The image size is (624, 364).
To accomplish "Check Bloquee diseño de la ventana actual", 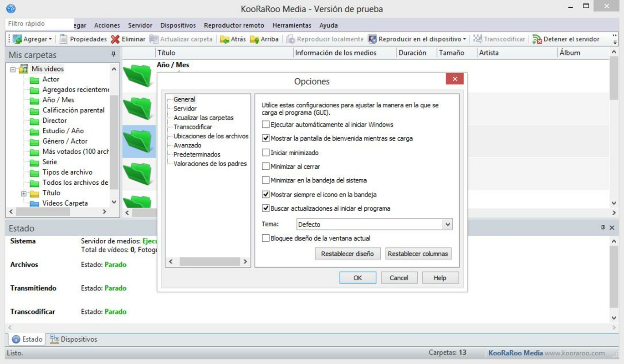I will pos(266,238).
